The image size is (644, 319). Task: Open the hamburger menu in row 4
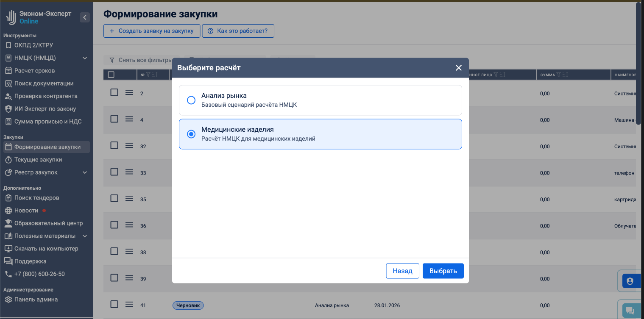click(x=129, y=119)
